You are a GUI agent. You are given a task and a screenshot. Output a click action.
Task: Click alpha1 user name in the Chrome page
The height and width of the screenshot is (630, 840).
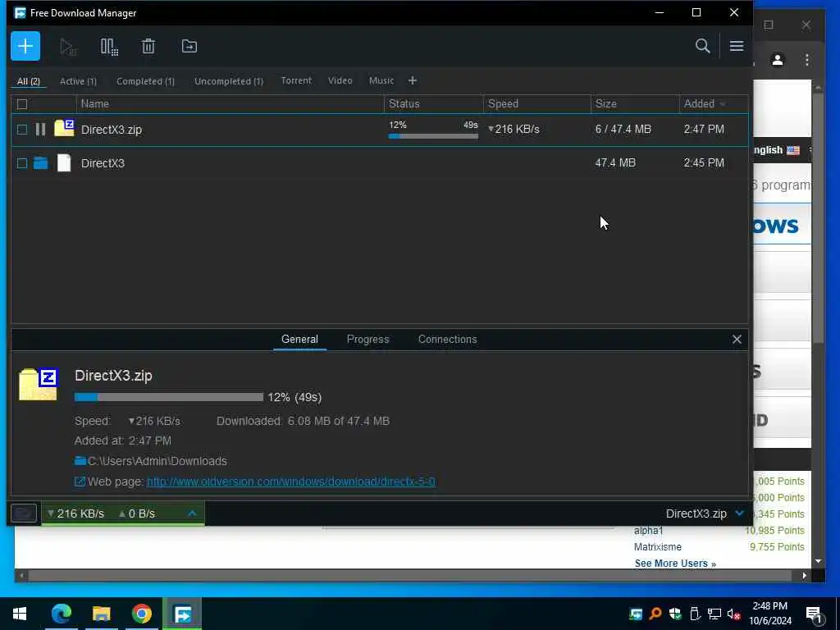pyautogui.click(x=648, y=531)
